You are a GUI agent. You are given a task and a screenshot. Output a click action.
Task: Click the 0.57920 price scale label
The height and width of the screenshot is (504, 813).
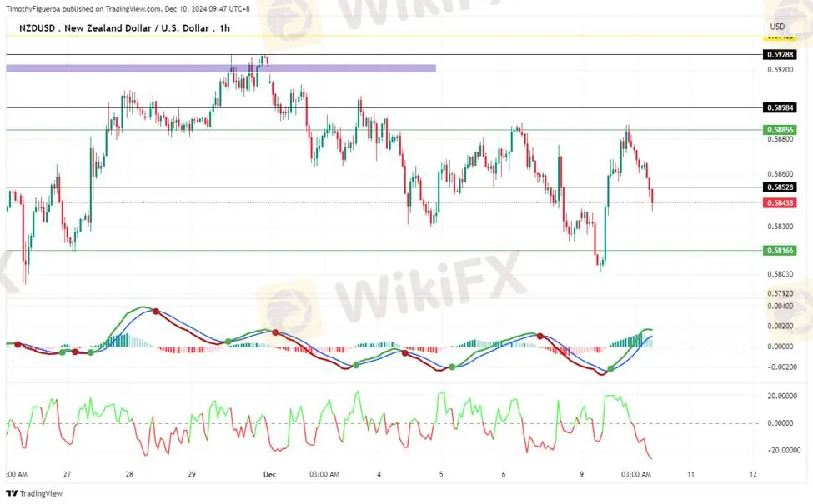coord(780,293)
